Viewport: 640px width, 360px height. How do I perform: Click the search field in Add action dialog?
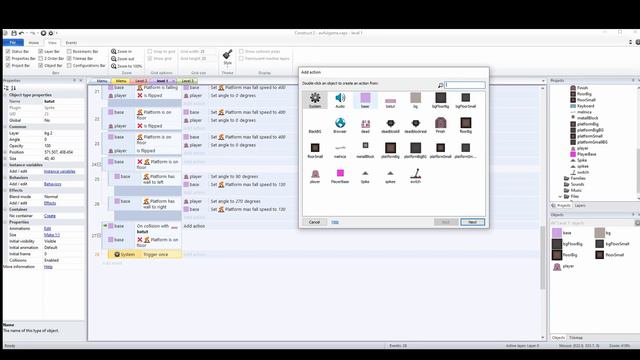point(464,85)
